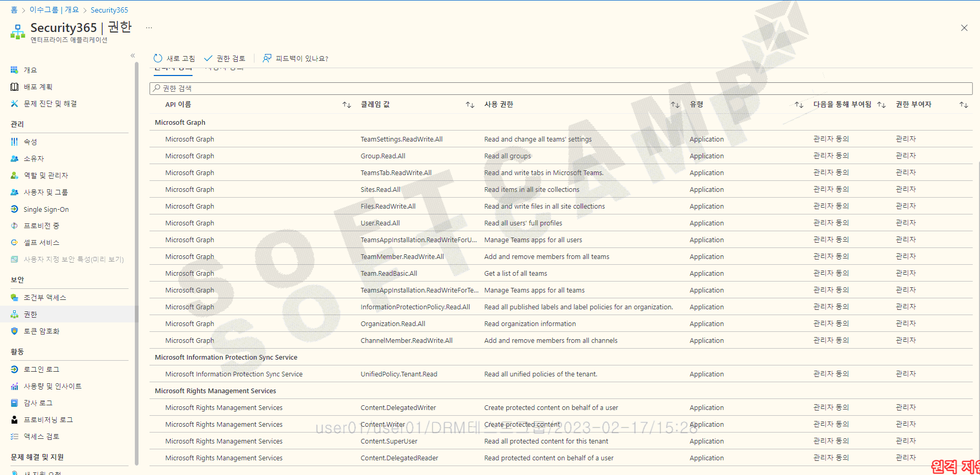Select the Group.Read.All permission row
The image size is (980, 475).
[561, 156]
